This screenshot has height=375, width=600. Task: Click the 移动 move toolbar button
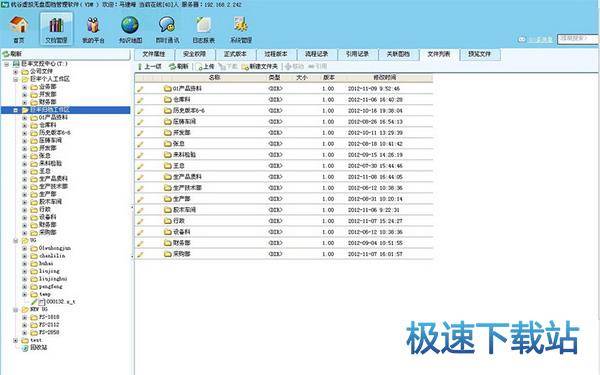(295, 67)
